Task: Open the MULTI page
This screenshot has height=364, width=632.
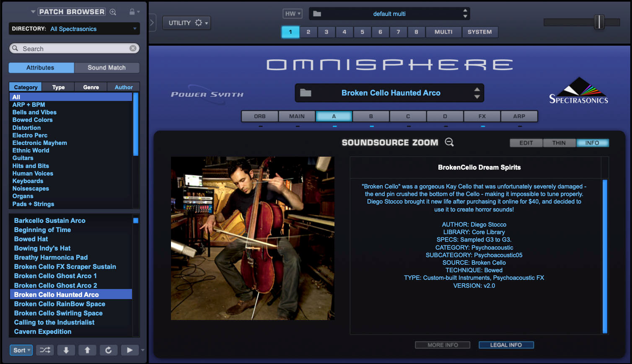Action: click(x=443, y=32)
